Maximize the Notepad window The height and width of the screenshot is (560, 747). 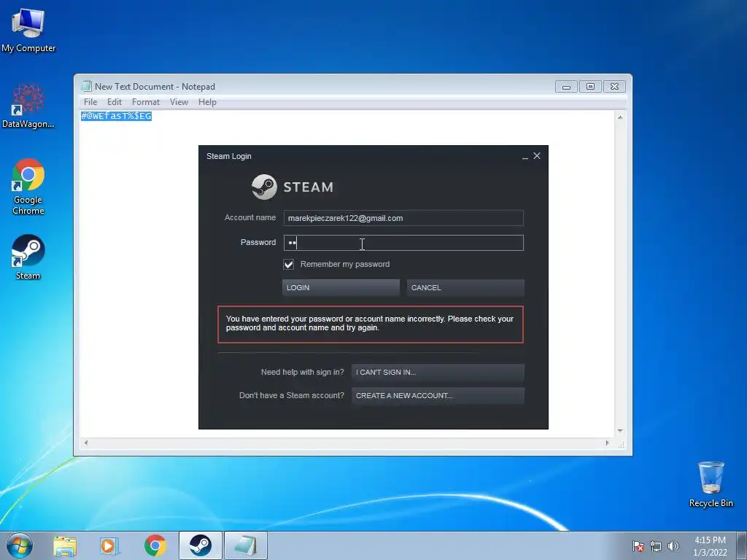tap(590, 86)
